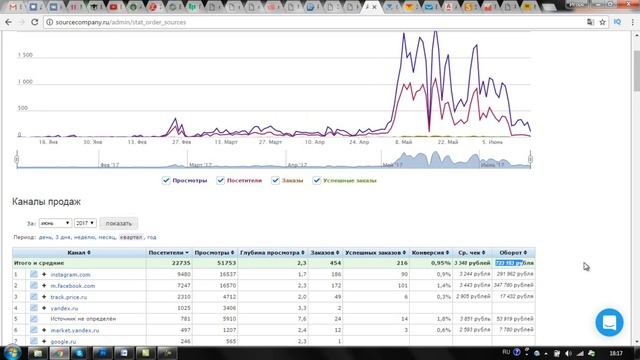
Task: Sort table by Канал column header
Action: [x=79, y=253]
